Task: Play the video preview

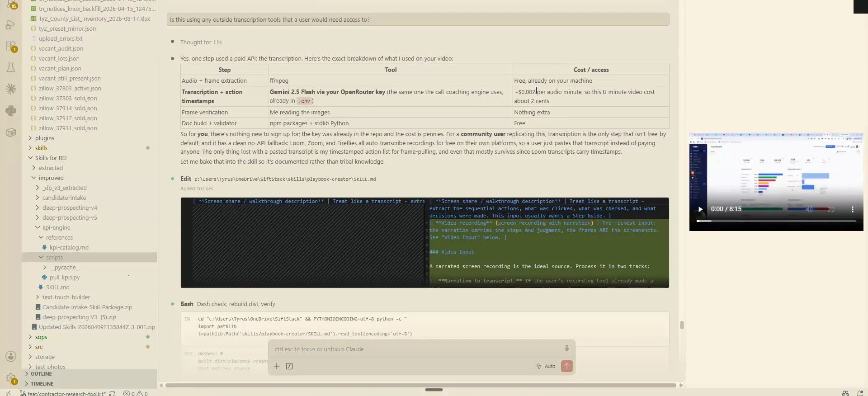Action: 700,209
